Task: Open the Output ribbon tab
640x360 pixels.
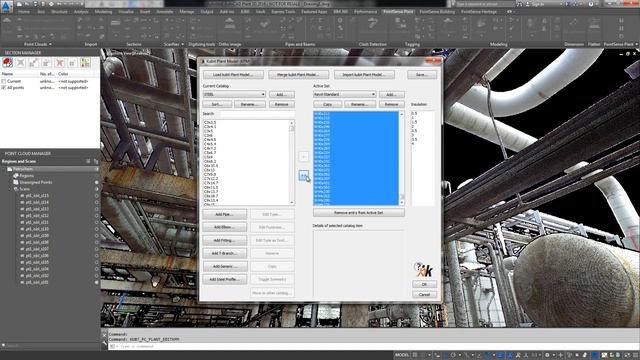Action: point(207,12)
